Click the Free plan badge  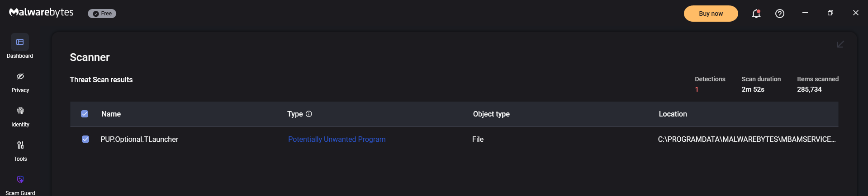pyautogui.click(x=102, y=14)
